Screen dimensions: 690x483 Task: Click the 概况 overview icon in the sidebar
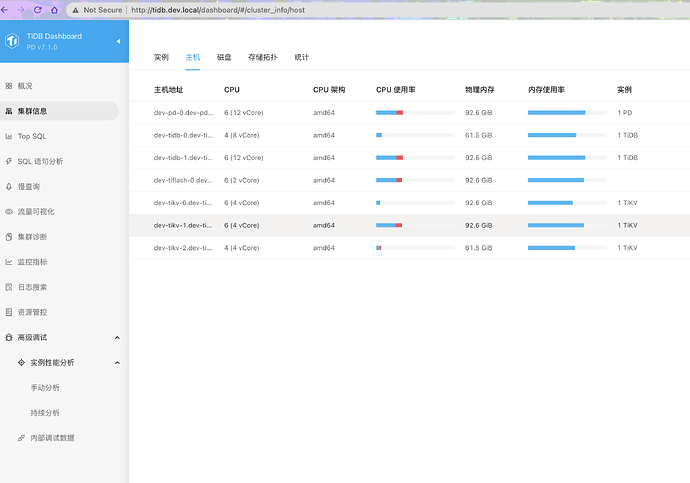coord(9,86)
